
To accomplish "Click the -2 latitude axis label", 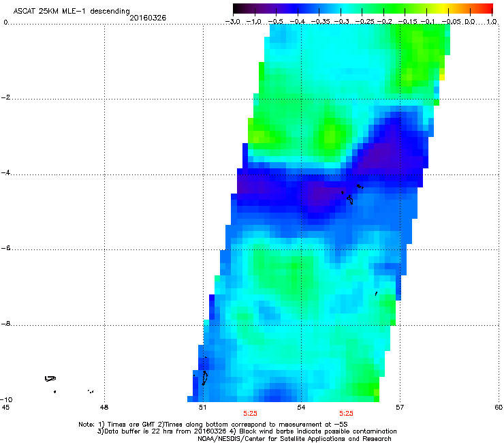I will (x=6, y=97).
